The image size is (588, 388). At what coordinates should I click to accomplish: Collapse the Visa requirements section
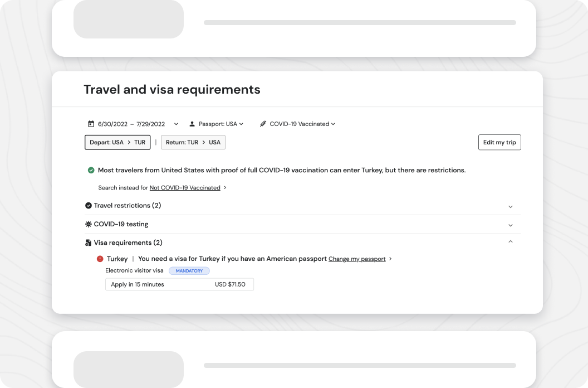click(x=510, y=242)
